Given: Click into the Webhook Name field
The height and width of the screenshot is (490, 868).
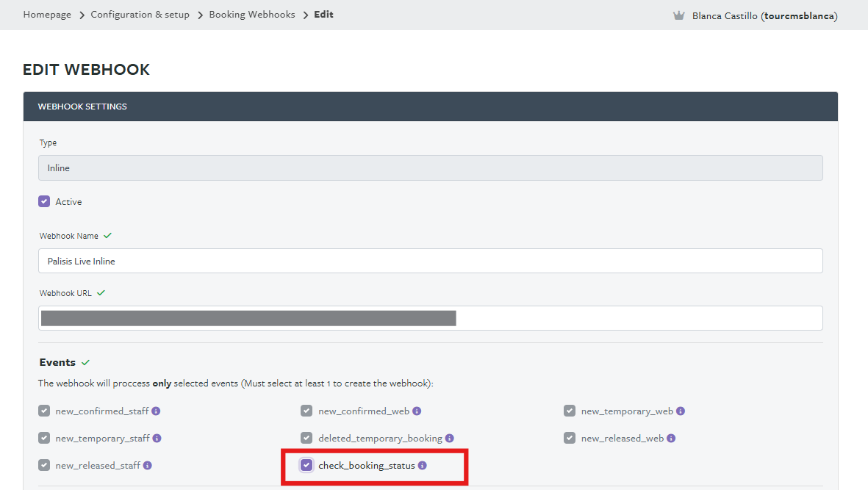Looking at the screenshot, I should point(430,261).
